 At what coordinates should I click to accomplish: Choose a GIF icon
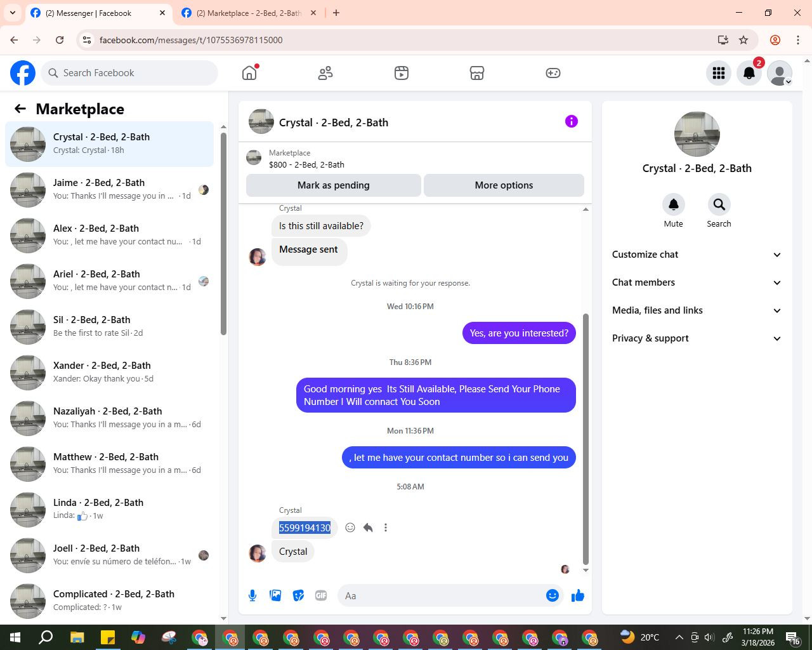click(x=321, y=595)
